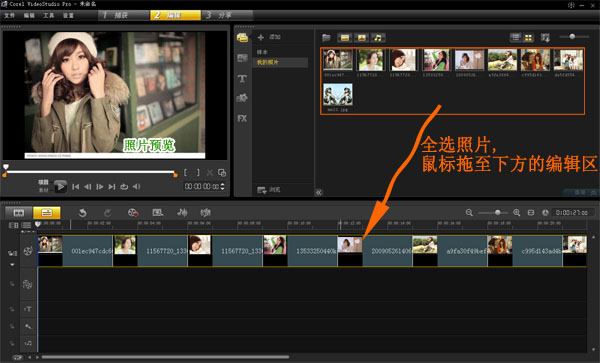
Task: Switch to step 3 Share tab
Action: pos(227,15)
